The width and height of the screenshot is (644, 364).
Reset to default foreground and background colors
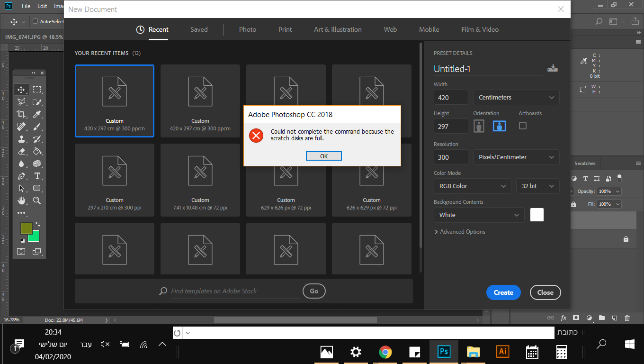22,240
